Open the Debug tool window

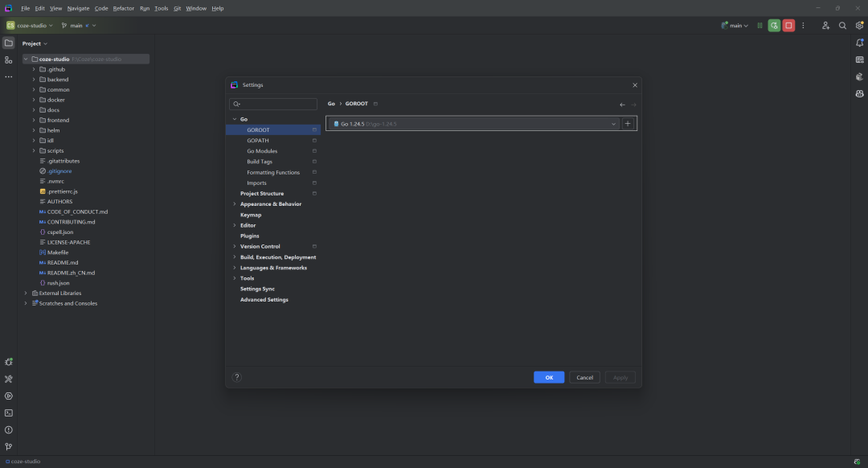pyautogui.click(x=8, y=362)
